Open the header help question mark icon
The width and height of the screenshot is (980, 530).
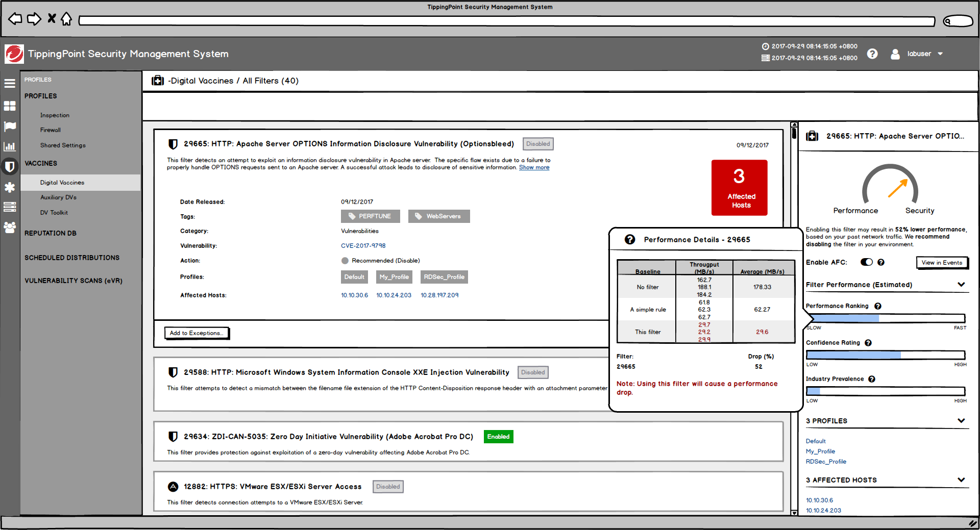(x=872, y=54)
